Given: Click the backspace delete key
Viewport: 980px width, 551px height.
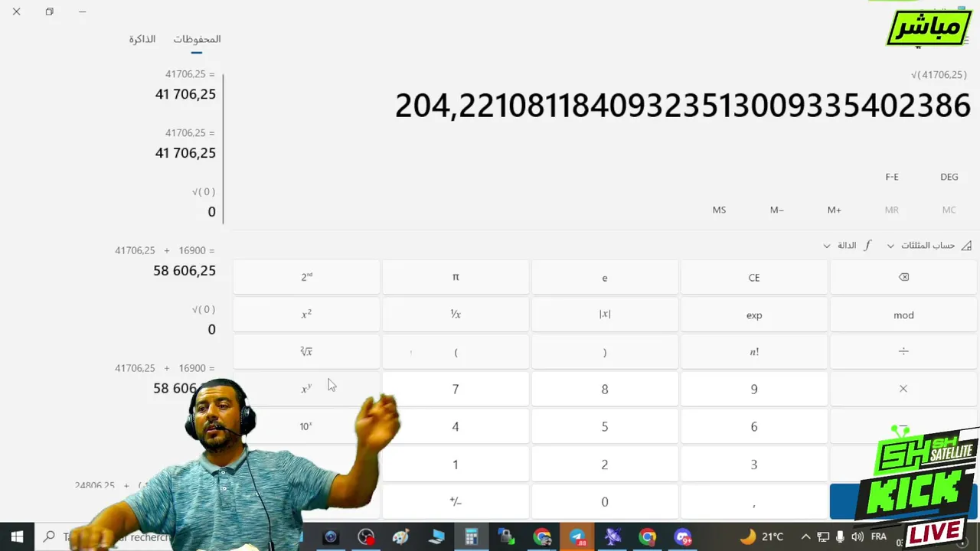Looking at the screenshot, I should click(903, 277).
